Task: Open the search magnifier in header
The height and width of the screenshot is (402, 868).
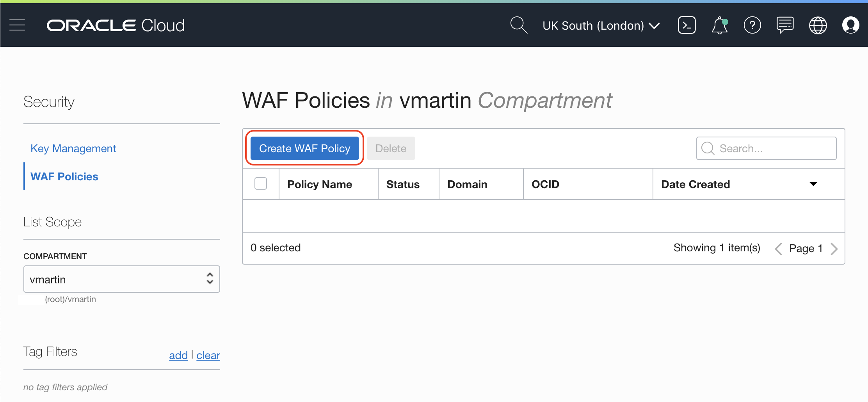Action: click(x=519, y=25)
